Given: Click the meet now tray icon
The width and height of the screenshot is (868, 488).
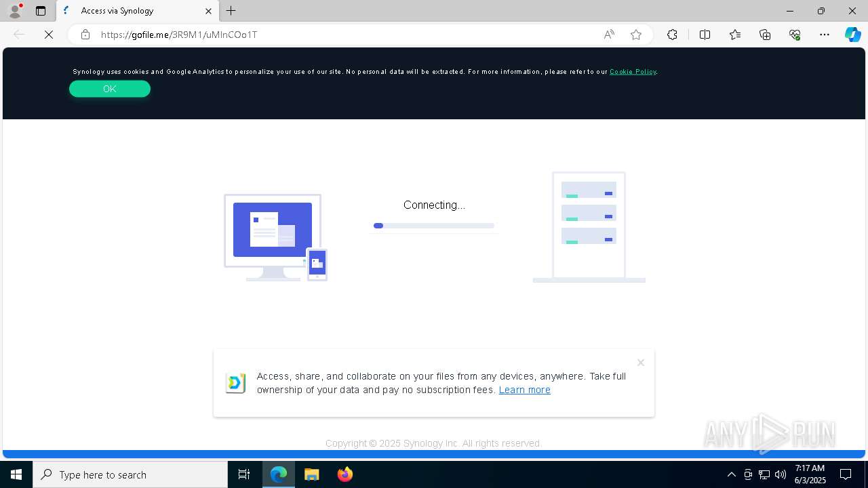Looking at the screenshot, I should tap(748, 474).
